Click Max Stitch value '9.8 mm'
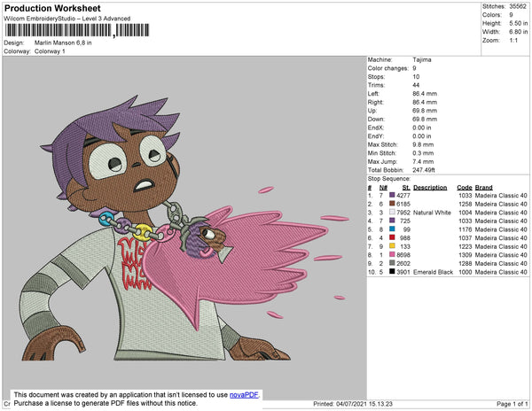The width and height of the screenshot is (532, 411). point(423,144)
